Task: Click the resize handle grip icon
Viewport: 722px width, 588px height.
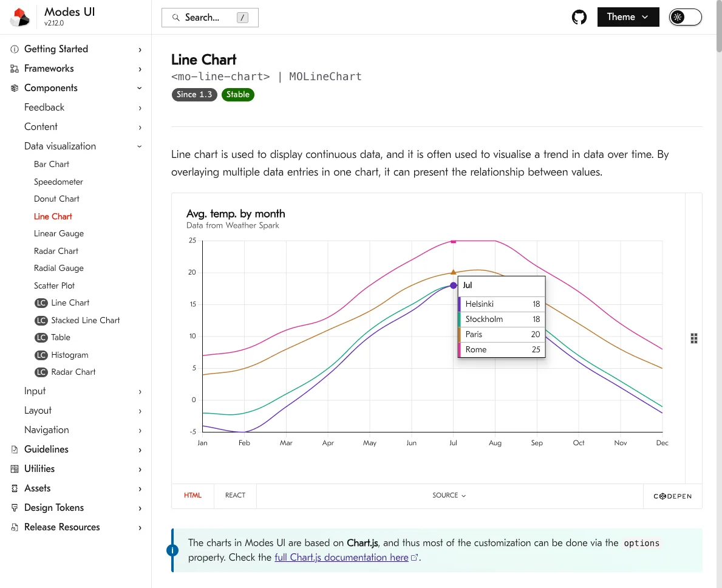Action: (x=694, y=338)
